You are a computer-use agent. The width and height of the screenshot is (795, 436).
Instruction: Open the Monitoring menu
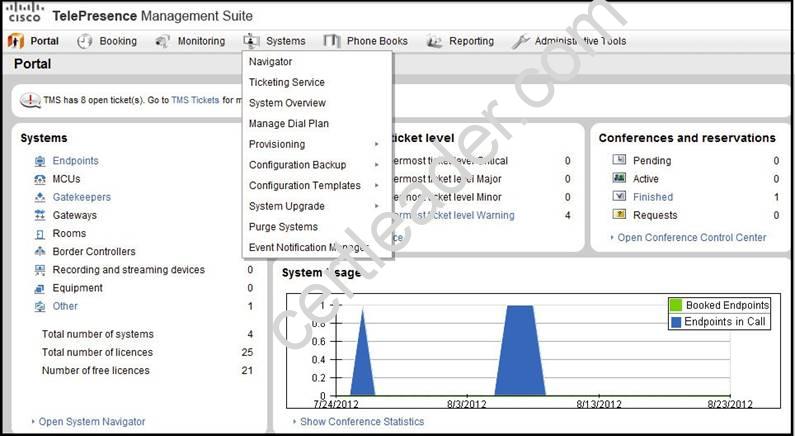(x=201, y=41)
